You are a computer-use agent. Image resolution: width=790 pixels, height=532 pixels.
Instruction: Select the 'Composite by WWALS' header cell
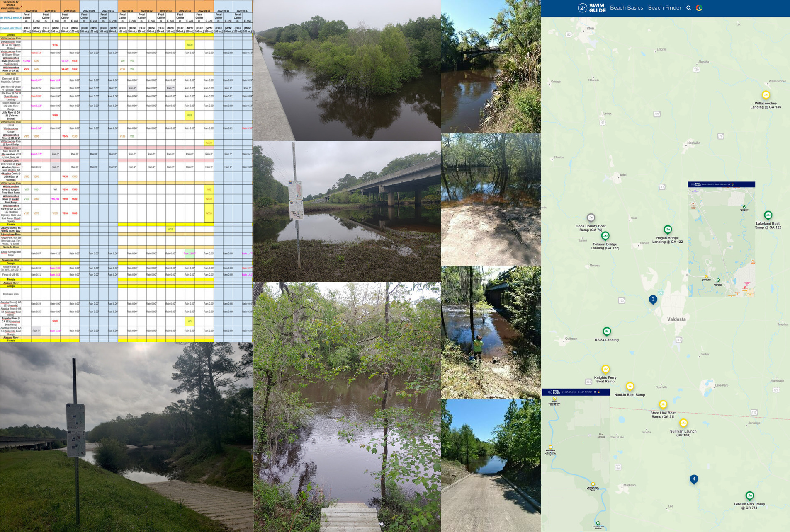11,6
